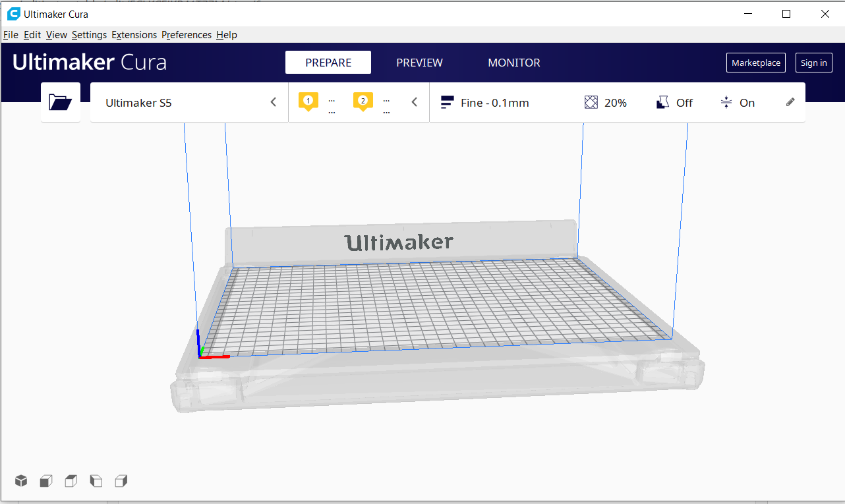The height and width of the screenshot is (504, 845).
Task: Expand the extruder configuration panel chevron
Action: click(x=415, y=102)
